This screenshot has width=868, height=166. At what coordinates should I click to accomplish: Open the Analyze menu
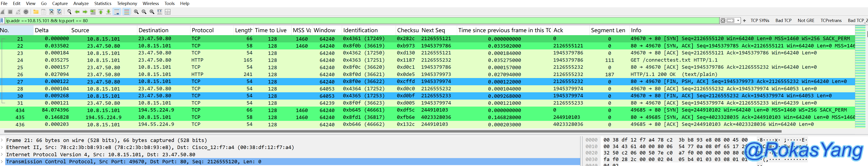point(81,3)
